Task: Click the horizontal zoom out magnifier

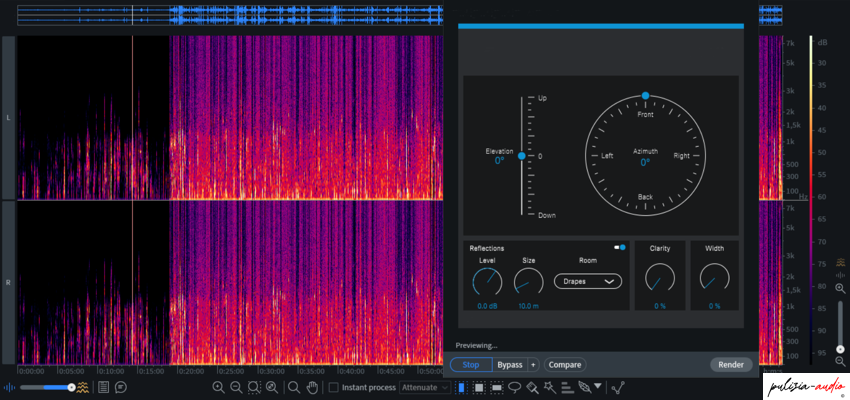Action: coord(236,388)
